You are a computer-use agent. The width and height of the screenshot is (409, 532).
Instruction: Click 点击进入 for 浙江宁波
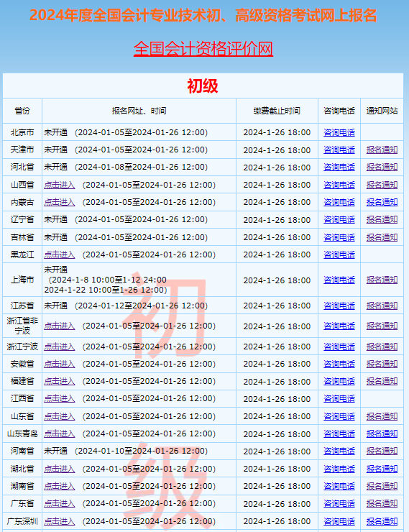60,347
